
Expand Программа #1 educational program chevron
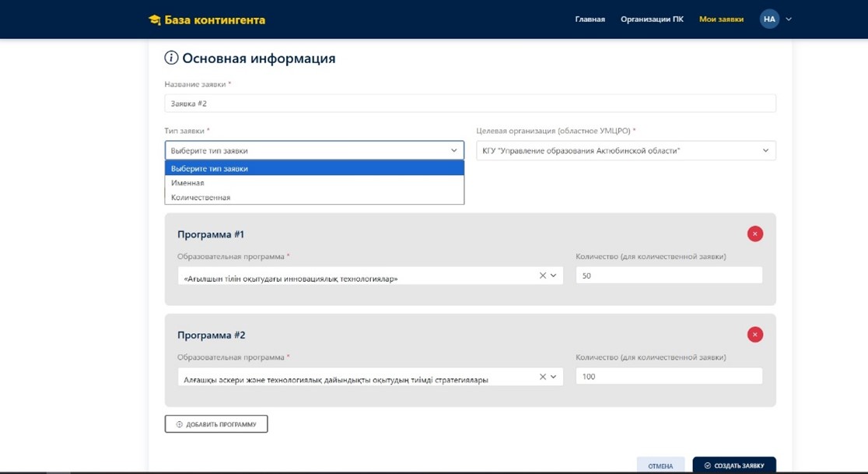[x=554, y=276]
